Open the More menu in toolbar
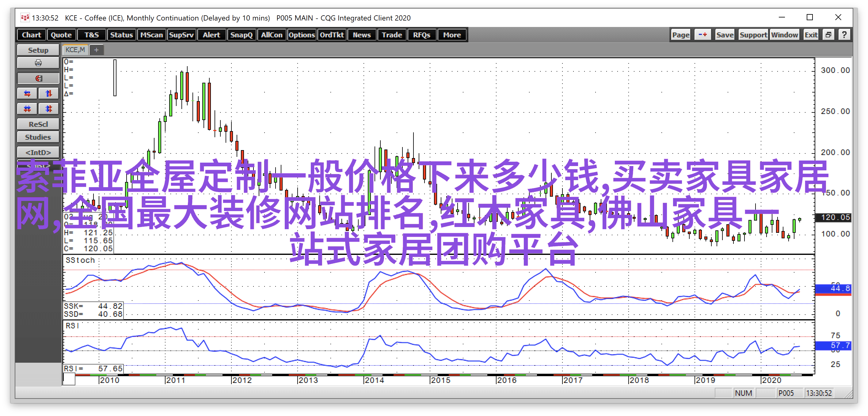 coord(451,35)
